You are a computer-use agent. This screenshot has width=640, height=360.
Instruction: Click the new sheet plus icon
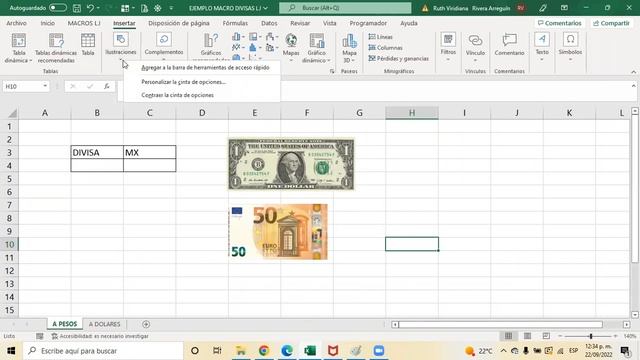click(x=146, y=324)
